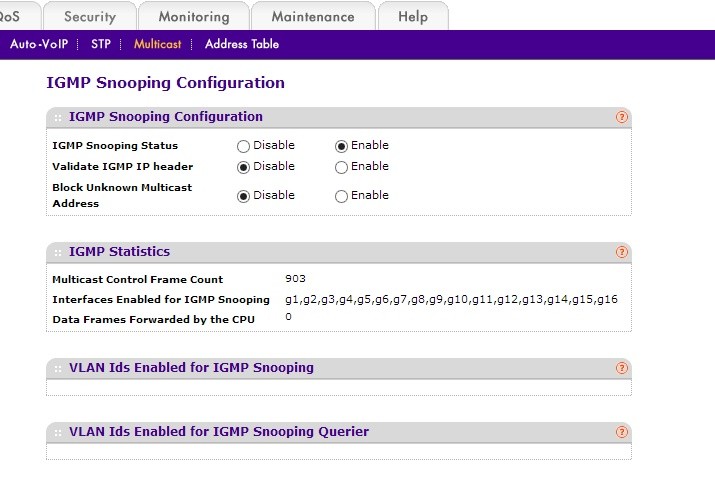The width and height of the screenshot is (715, 499).
Task: Click grip icon beside IGMP Snooping Querier header
Action: 58,433
